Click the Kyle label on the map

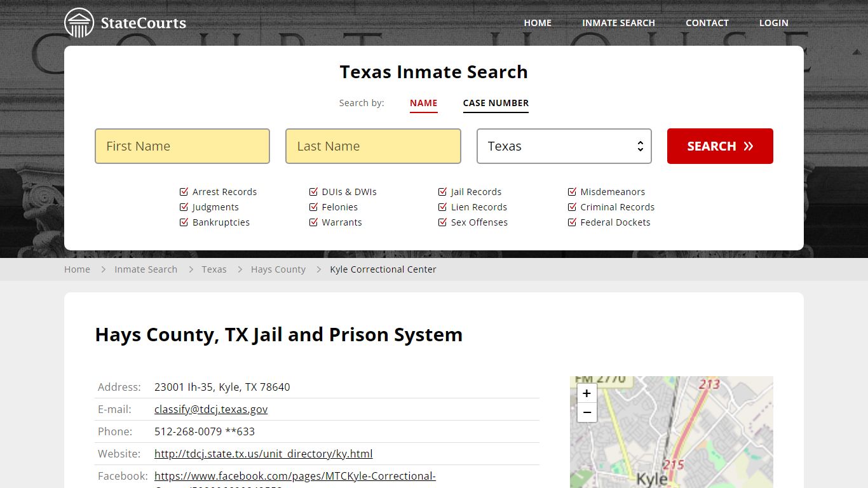coord(651,480)
